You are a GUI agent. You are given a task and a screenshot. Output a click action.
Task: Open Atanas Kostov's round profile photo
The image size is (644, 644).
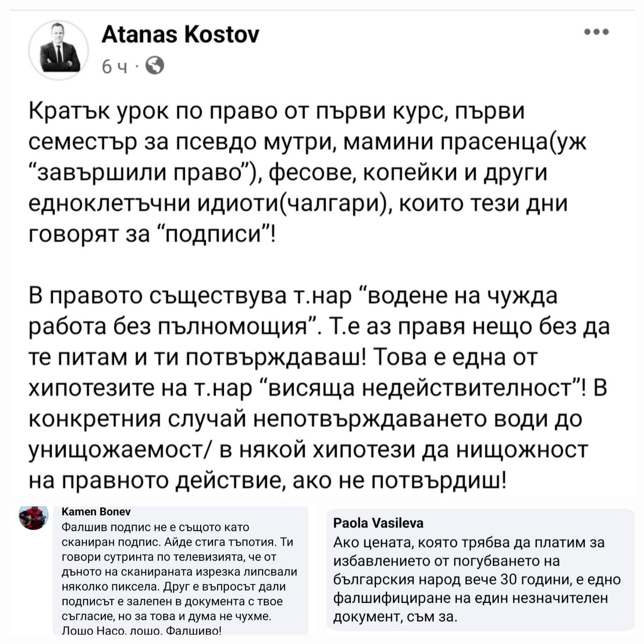59,50
